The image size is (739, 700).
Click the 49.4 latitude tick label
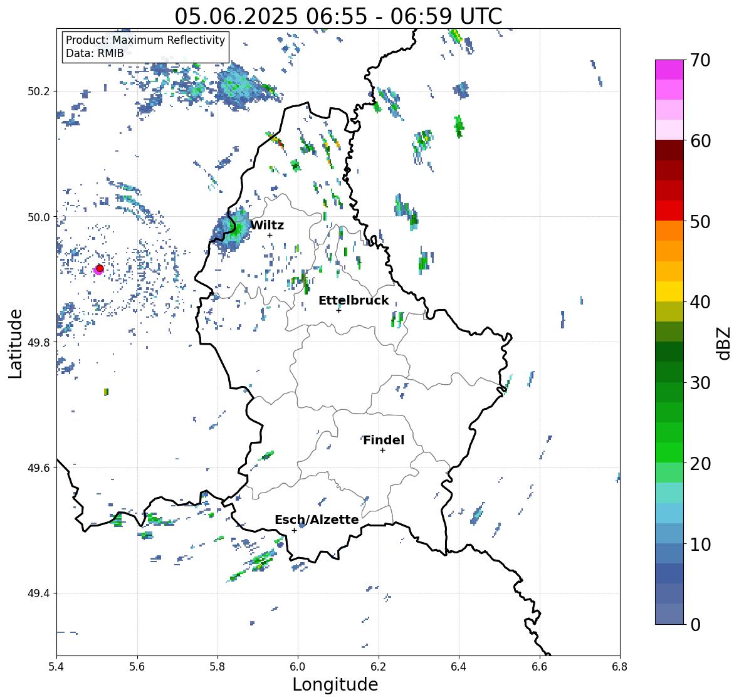(x=39, y=593)
